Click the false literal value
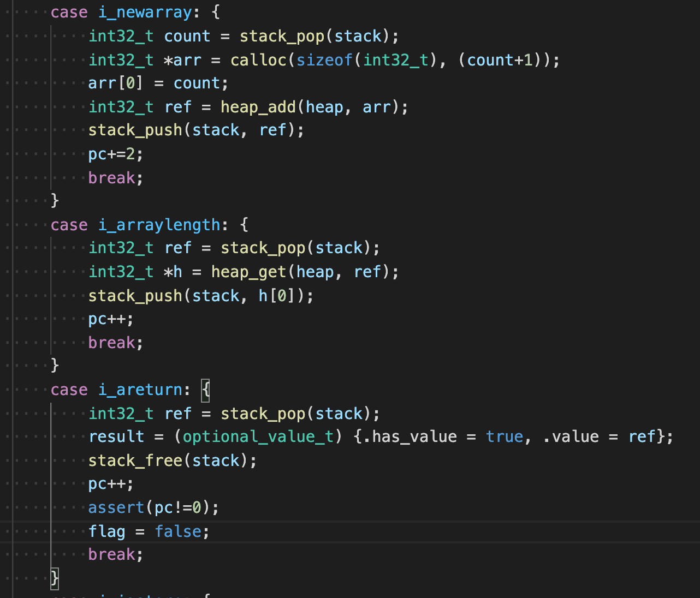 click(178, 531)
